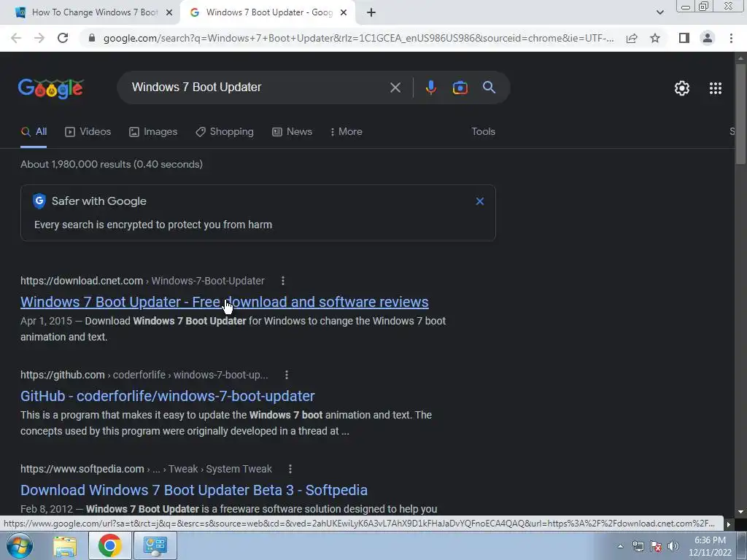Reload the current page

[63, 38]
